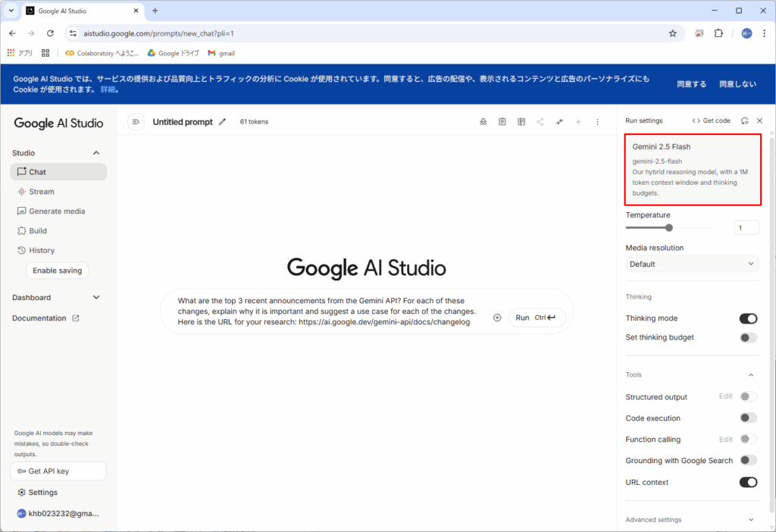Expand the Dashboard section
Viewport: 776px width, 532px height.
click(96, 297)
